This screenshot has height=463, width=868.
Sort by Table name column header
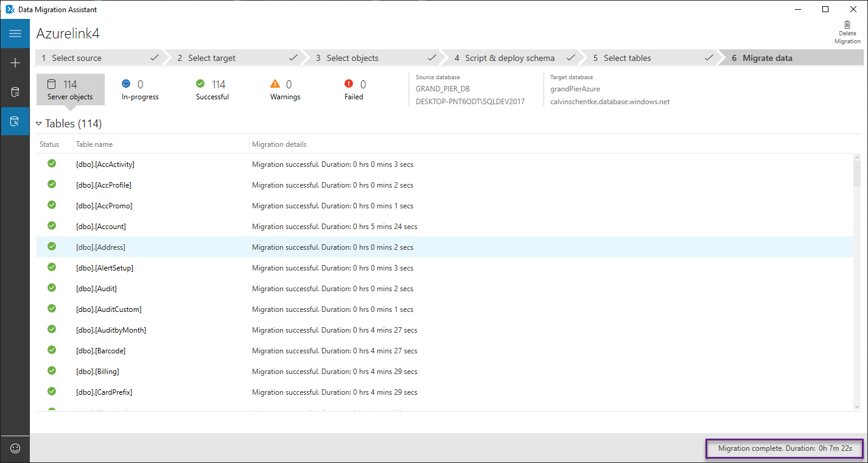(94, 144)
